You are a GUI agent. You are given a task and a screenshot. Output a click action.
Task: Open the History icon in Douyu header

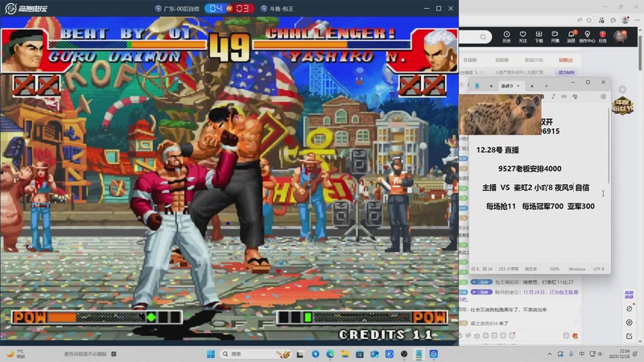coord(507,36)
